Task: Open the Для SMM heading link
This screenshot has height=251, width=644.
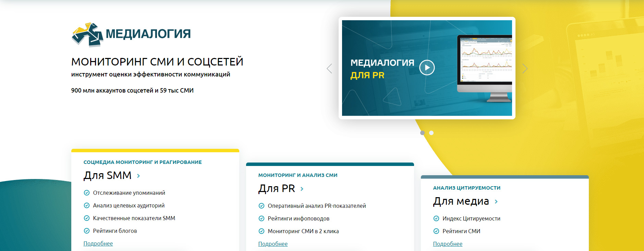Action: [108, 175]
